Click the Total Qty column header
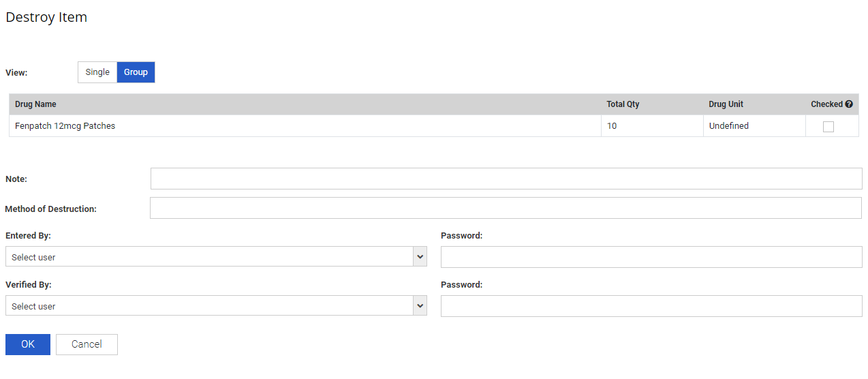 pos(623,104)
